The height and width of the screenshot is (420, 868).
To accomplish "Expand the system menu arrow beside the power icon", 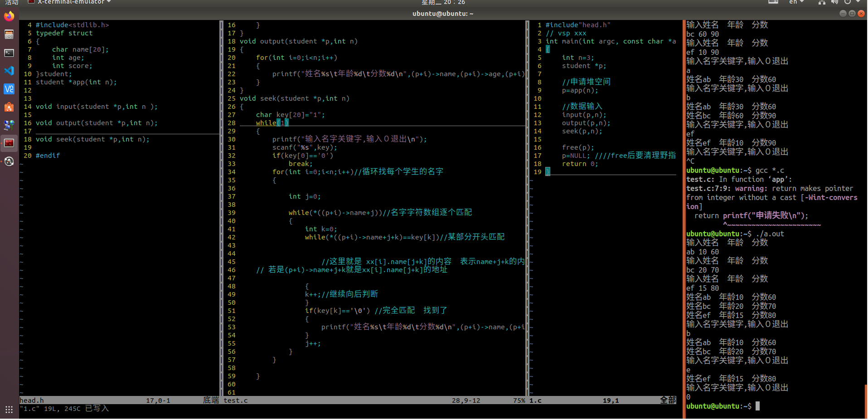I will click(x=858, y=2).
